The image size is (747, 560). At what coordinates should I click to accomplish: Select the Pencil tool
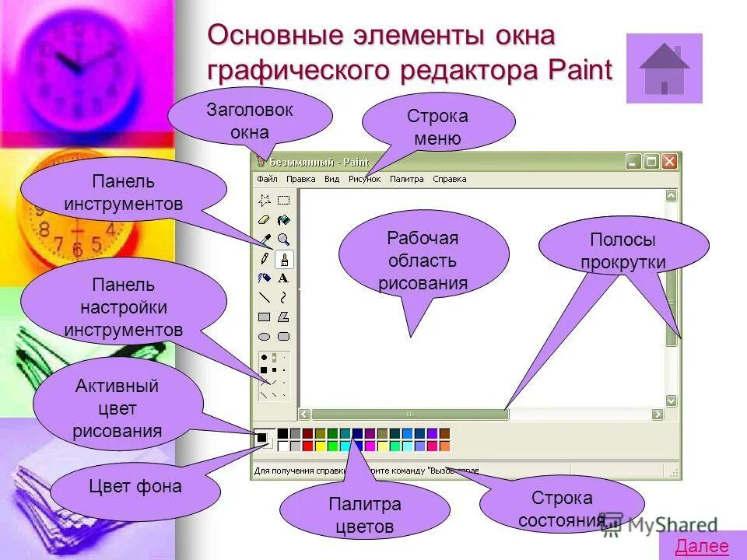click(265, 258)
